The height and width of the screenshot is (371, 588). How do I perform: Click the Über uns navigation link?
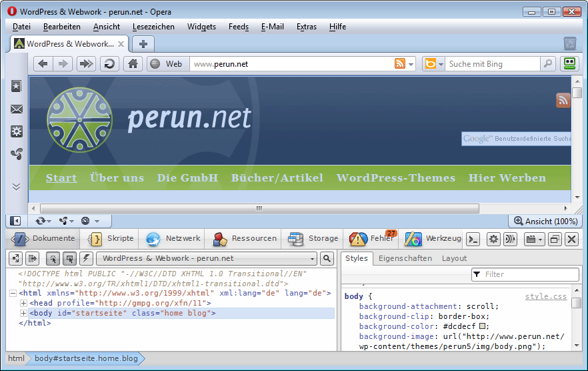(117, 177)
